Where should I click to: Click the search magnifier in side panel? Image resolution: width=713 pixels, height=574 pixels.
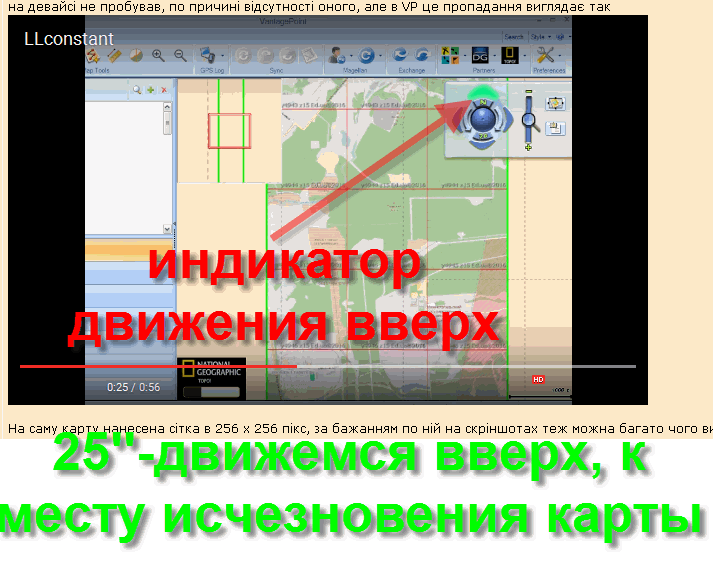pyautogui.click(x=137, y=90)
